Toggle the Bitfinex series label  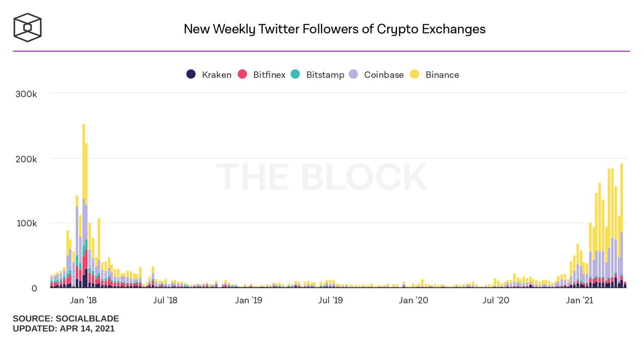click(269, 75)
